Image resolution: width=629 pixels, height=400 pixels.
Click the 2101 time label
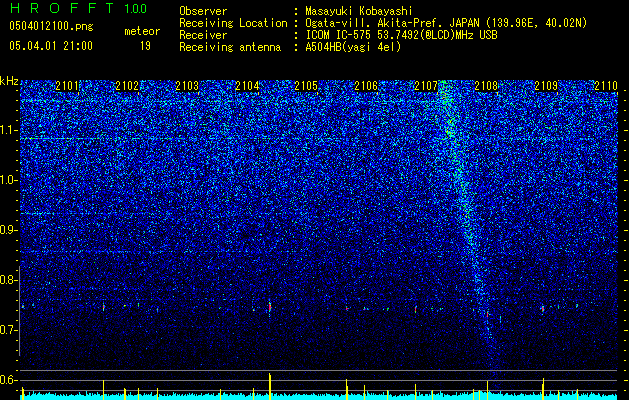(x=67, y=86)
